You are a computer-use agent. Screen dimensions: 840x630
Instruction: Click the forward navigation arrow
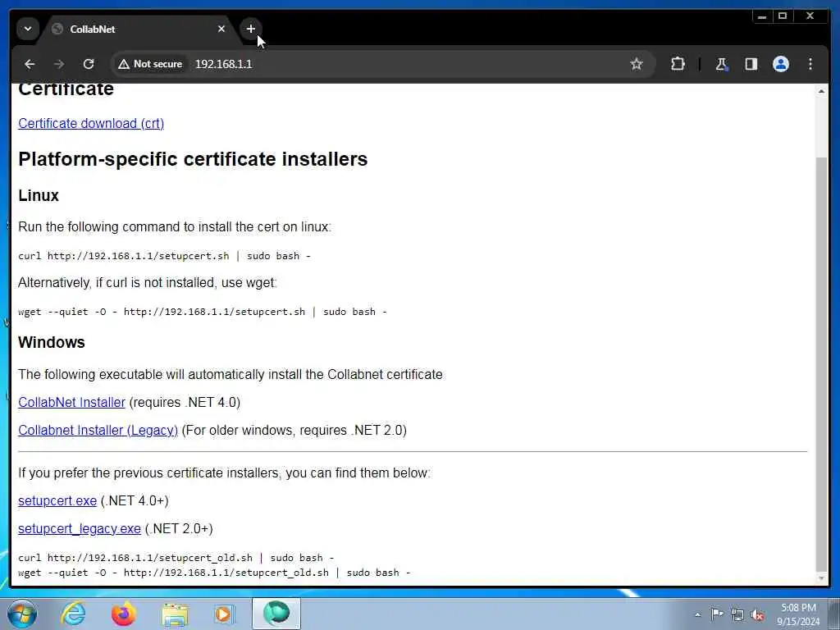pos(59,64)
